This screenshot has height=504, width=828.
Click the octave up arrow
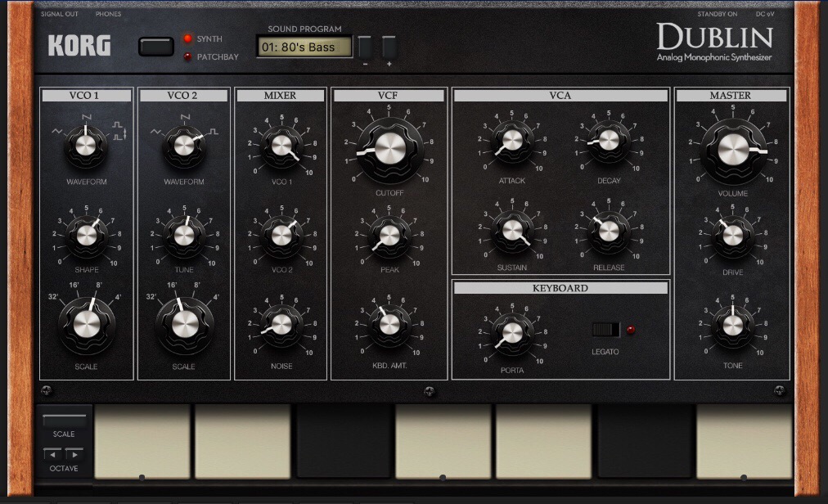coord(74,454)
